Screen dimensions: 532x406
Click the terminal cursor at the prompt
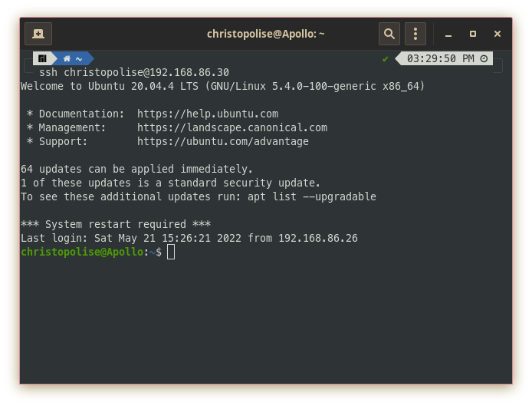[171, 252]
